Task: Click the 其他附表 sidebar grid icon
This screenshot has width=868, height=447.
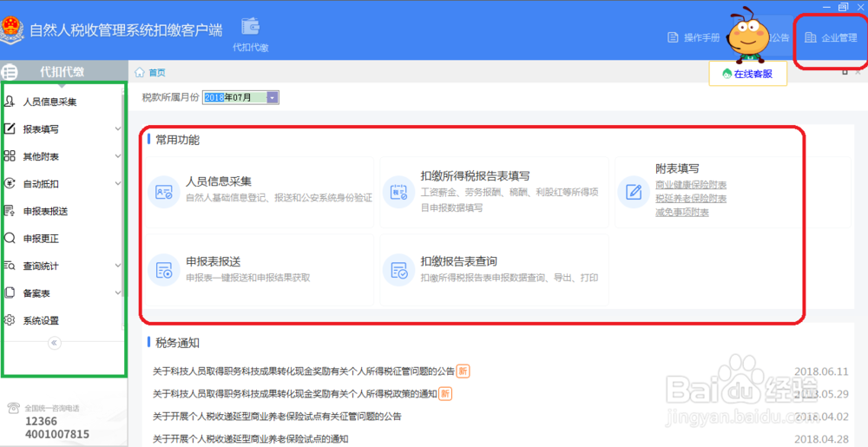Action: click(9, 156)
